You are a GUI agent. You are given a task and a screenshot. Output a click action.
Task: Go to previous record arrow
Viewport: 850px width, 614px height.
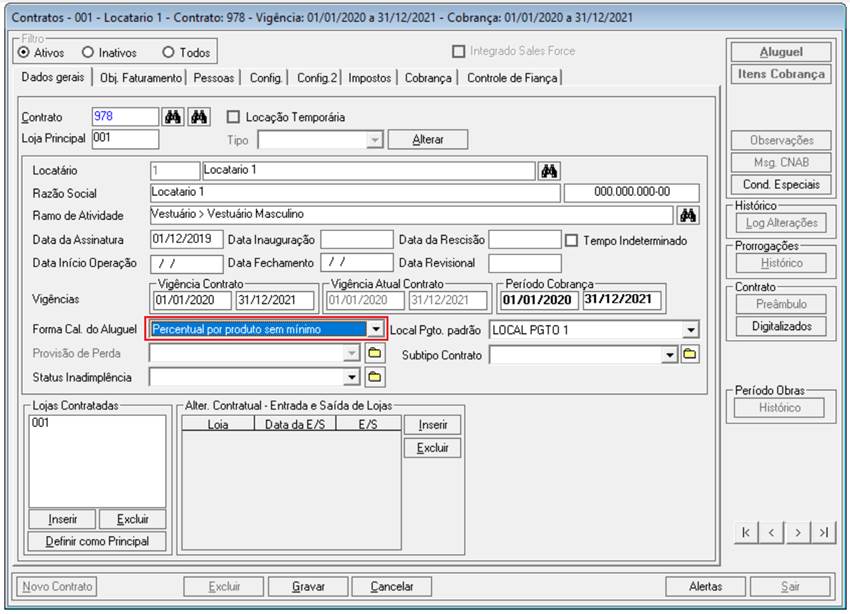pos(771,533)
